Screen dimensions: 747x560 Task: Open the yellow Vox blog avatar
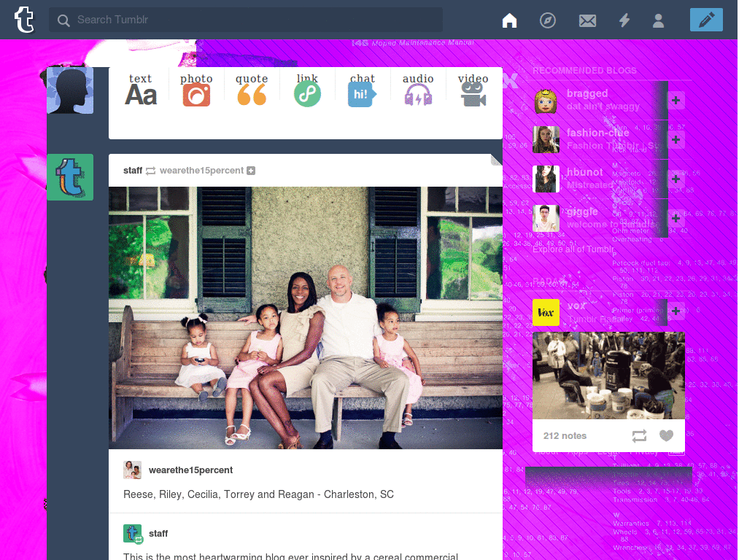click(546, 312)
